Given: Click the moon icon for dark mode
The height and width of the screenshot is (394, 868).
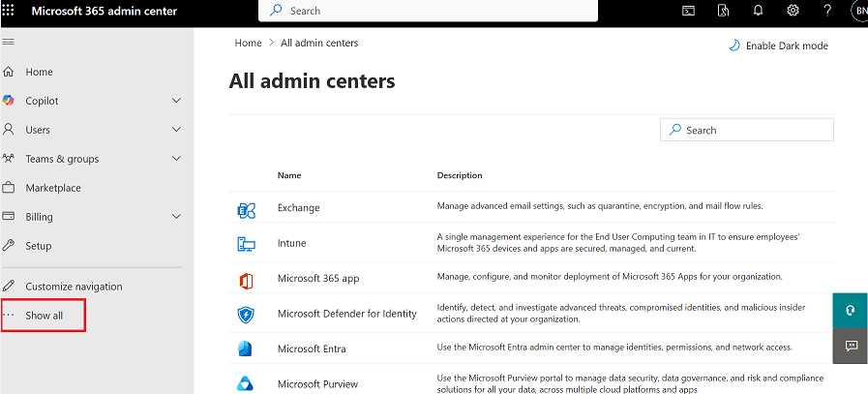Looking at the screenshot, I should pyautogui.click(x=734, y=45).
